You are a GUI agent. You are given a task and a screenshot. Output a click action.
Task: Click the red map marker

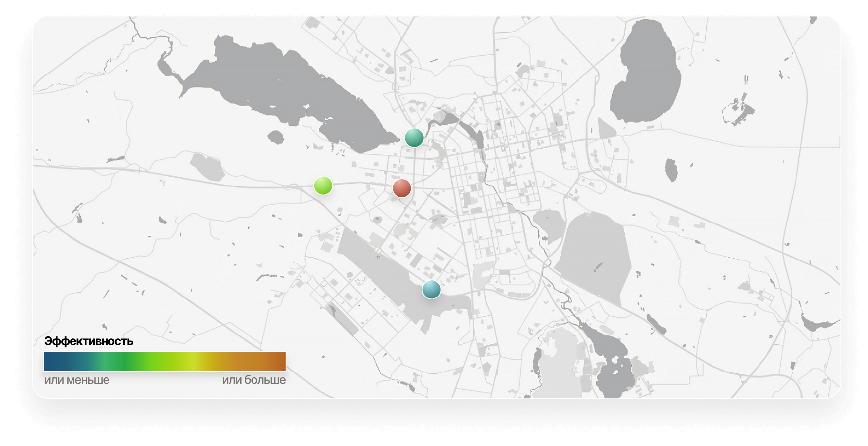(x=402, y=188)
